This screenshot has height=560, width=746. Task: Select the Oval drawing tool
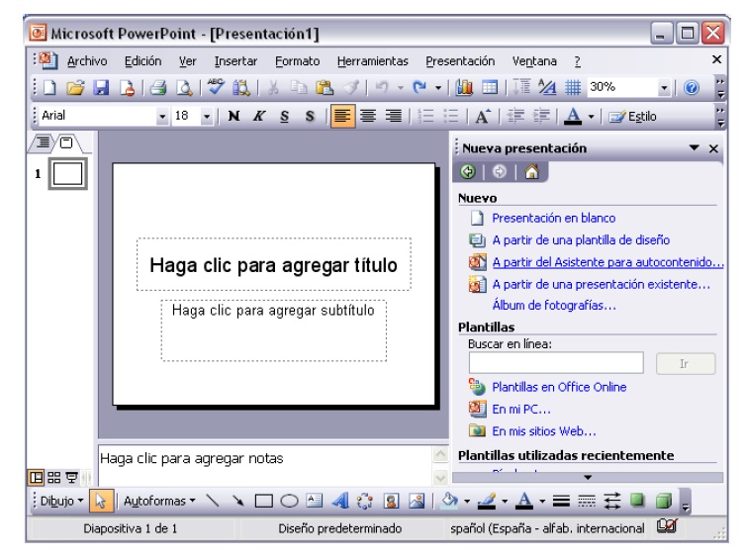[289, 501]
